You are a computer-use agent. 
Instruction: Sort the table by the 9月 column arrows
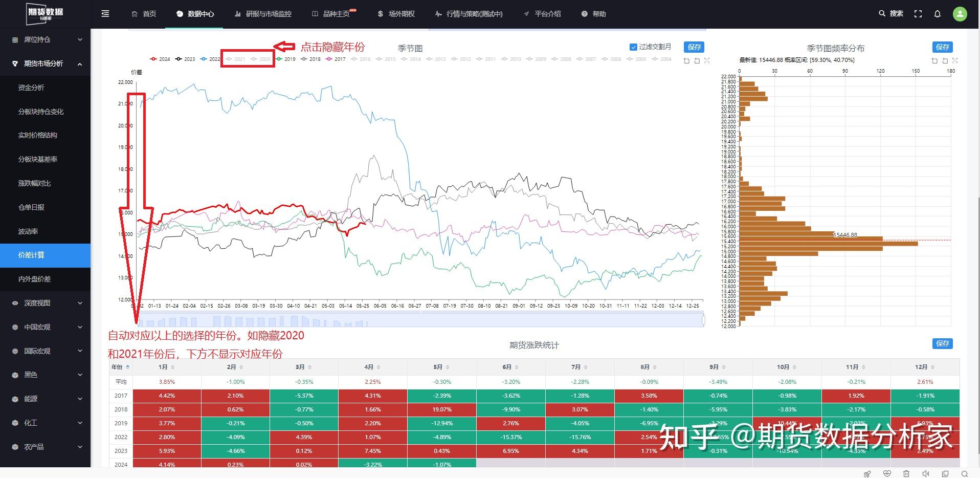point(723,367)
